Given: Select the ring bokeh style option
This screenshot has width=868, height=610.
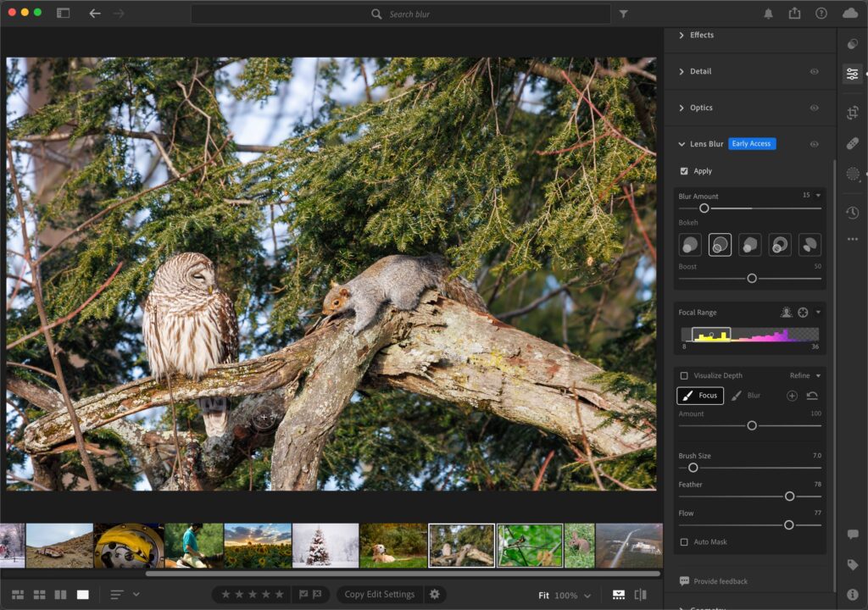Looking at the screenshot, I should click(x=780, y=245).
